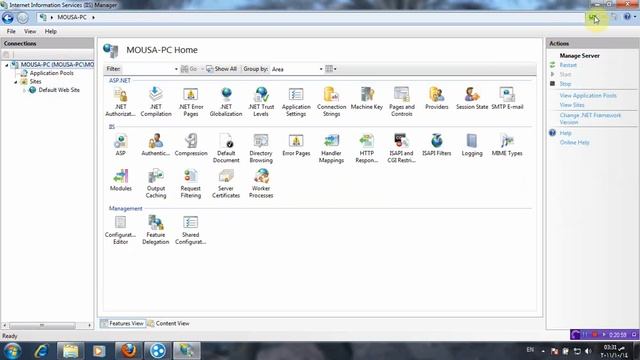Screen dimensions: 640x360
Task: Open Application Settings feature
Action: point(296,102)
